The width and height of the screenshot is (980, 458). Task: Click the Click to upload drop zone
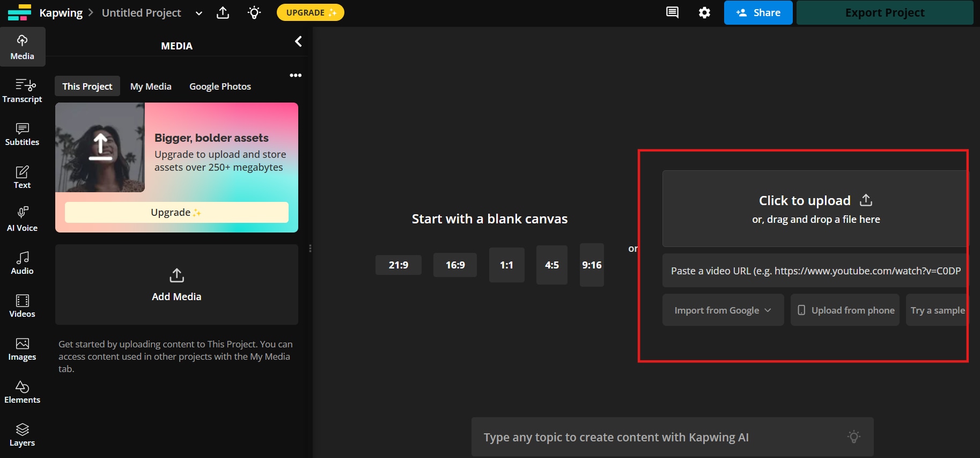815,209
